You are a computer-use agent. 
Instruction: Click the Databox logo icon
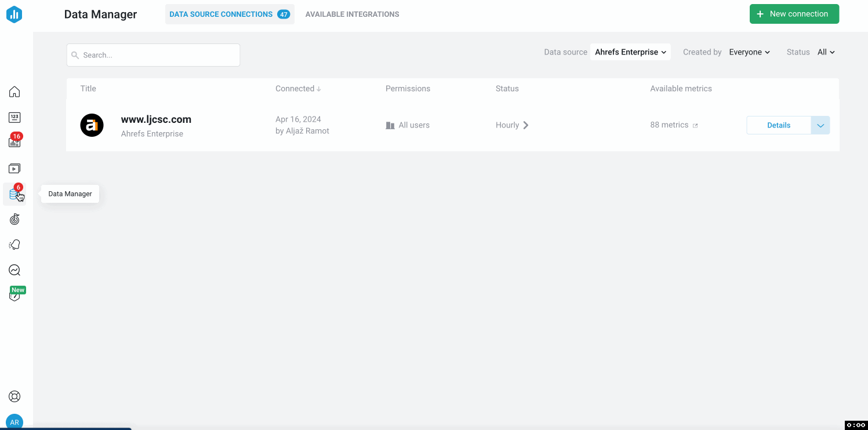tap(14, 14)
